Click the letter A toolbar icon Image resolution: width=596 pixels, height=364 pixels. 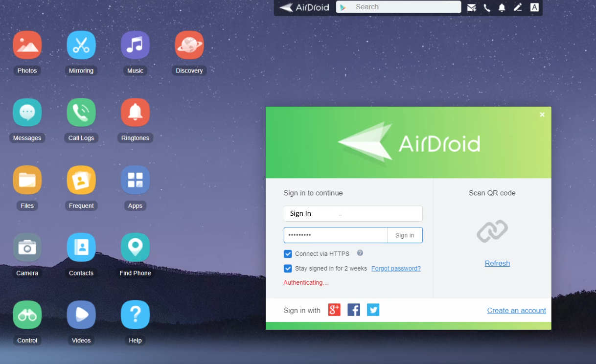pos(535,7)
